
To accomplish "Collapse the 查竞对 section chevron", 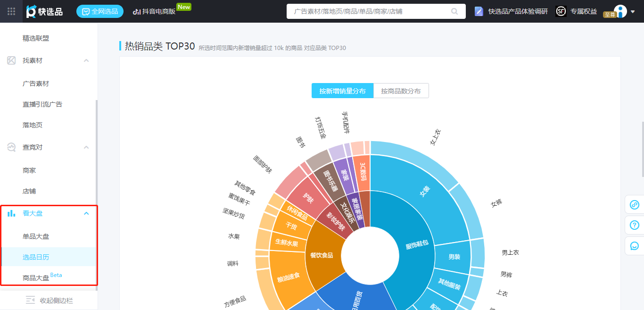I will [86, 147].
